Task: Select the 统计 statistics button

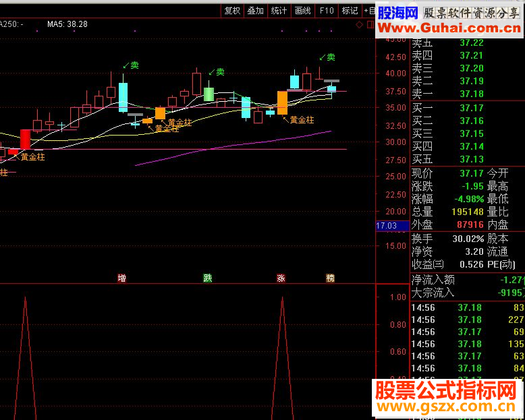Action: coord(279,11)
